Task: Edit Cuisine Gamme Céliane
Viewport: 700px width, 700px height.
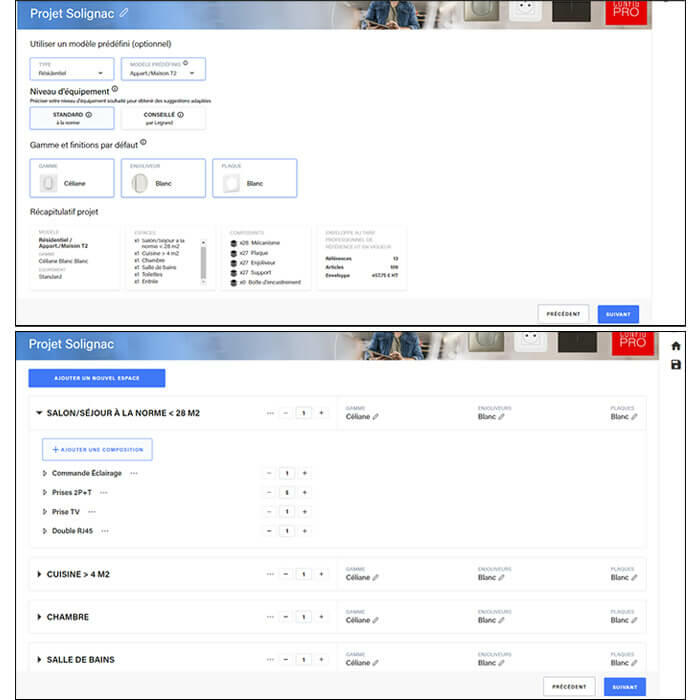Action: point(375,577)
